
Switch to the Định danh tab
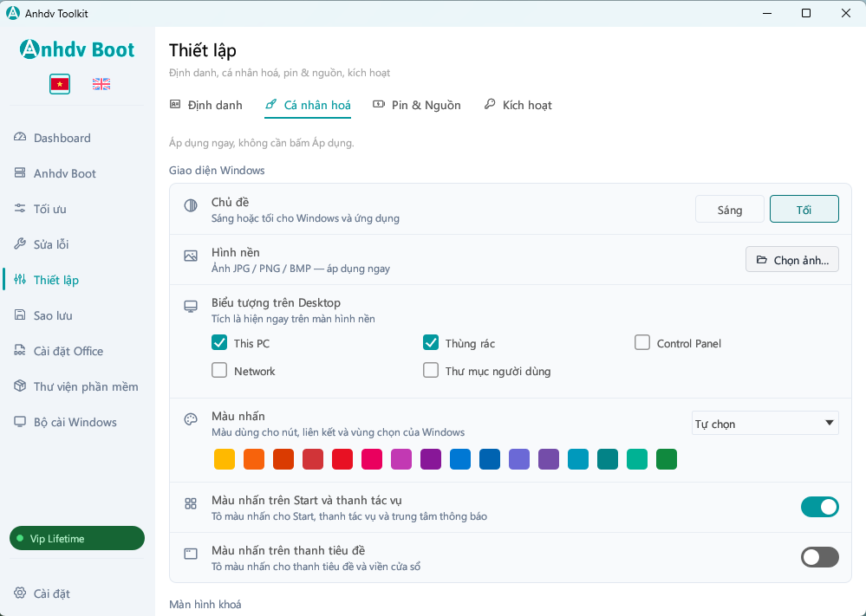click(x=206, y=105)
